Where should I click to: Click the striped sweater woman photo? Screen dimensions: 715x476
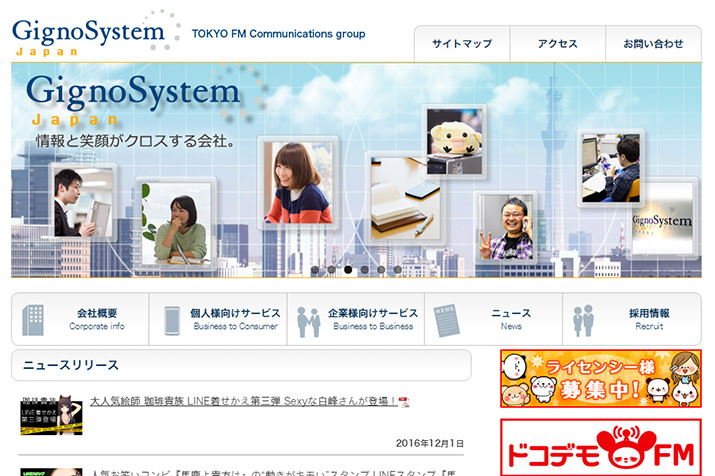(x=298, y=182)
